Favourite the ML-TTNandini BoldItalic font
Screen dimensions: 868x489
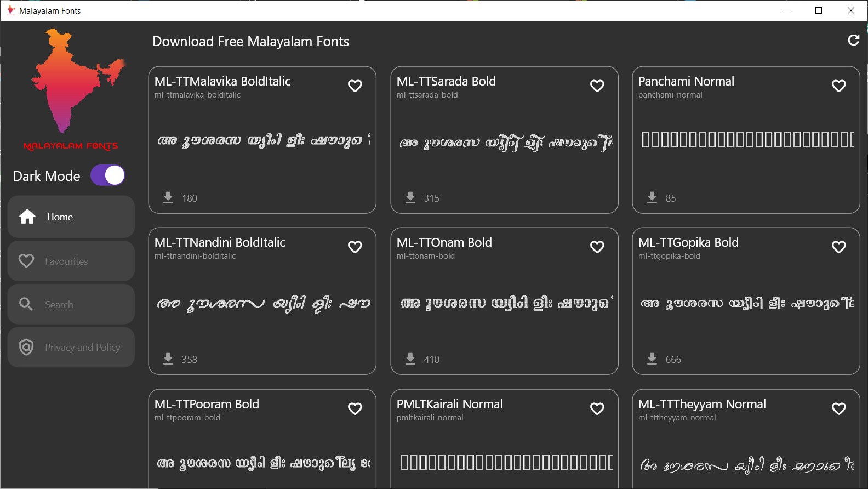click(x=355, y=247)
